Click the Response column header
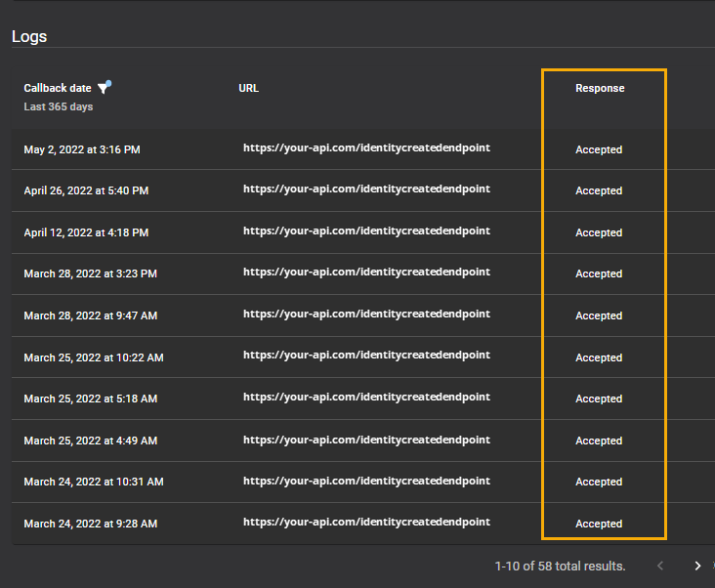 (600, 88)
